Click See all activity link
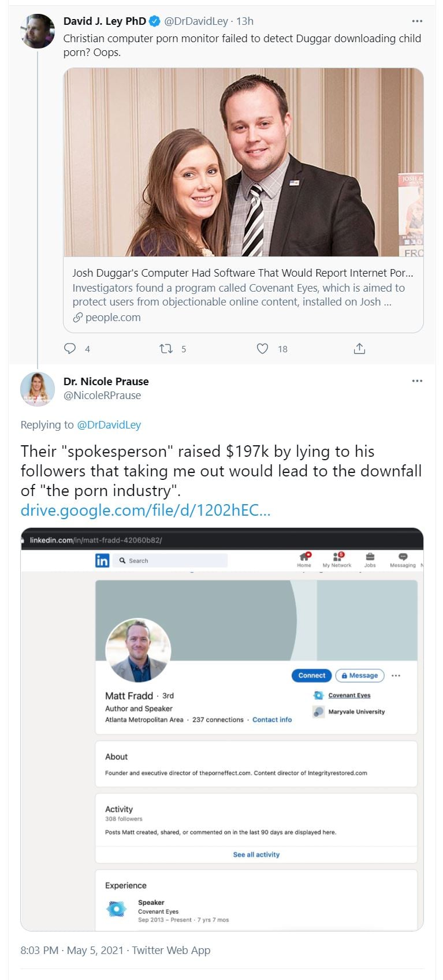Viewport: 443px width, 980px height. (x=256, y=855)
